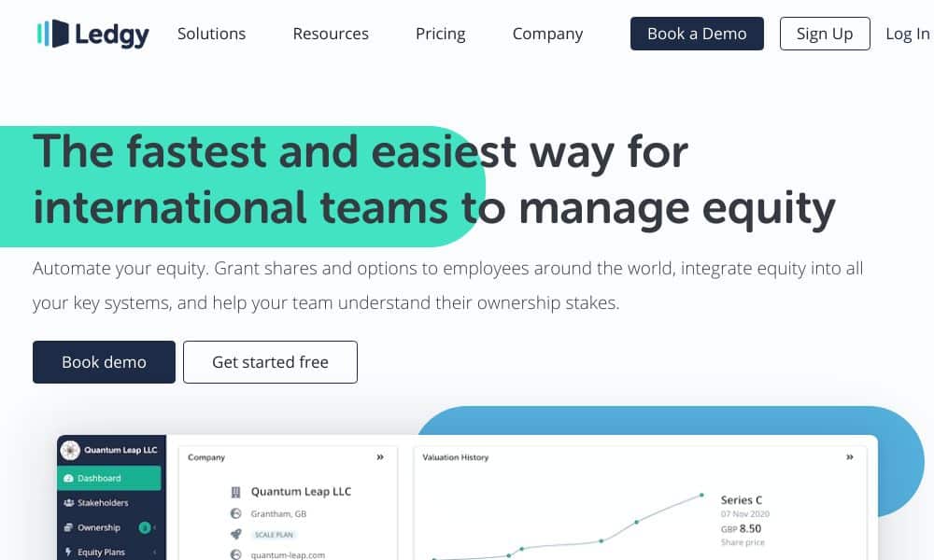Select Dashboard in the sidebar
The width and height of the screenshot is (934, 560).
pos(109,478)
